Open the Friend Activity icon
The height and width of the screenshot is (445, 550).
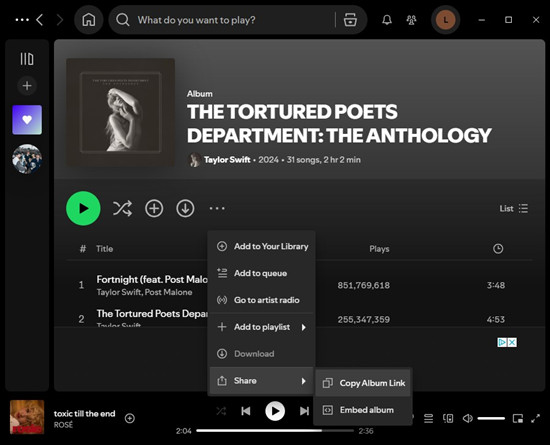(x=411, y=20)
